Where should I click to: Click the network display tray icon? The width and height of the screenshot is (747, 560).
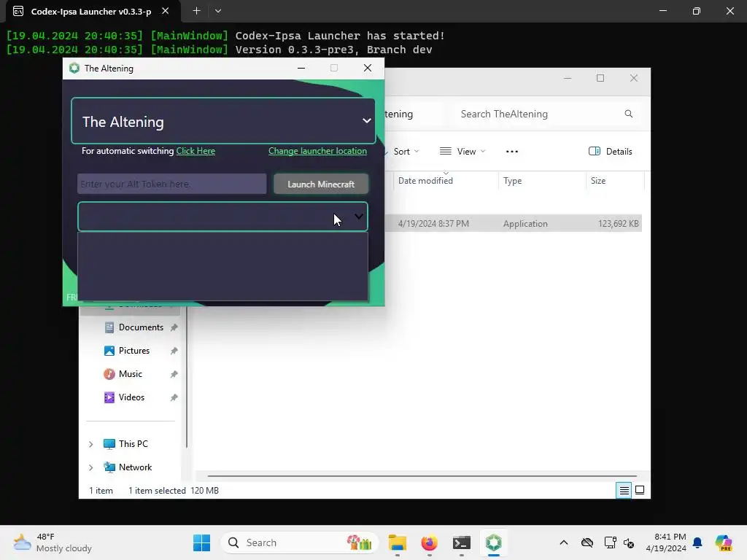[610, 542]
